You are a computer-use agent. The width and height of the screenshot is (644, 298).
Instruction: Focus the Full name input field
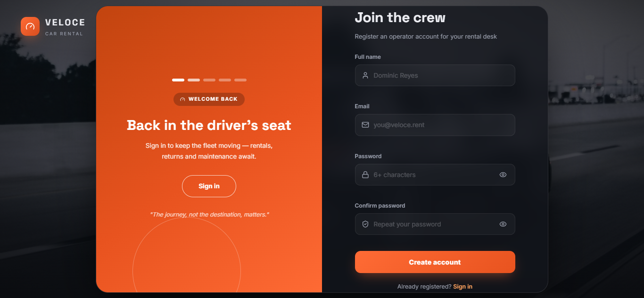[435, 75]
